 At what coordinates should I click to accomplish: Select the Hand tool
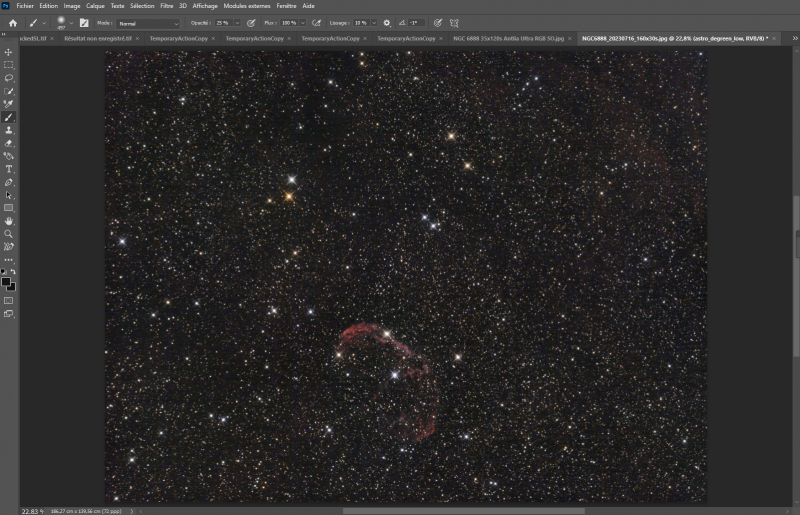coord(9,221)
